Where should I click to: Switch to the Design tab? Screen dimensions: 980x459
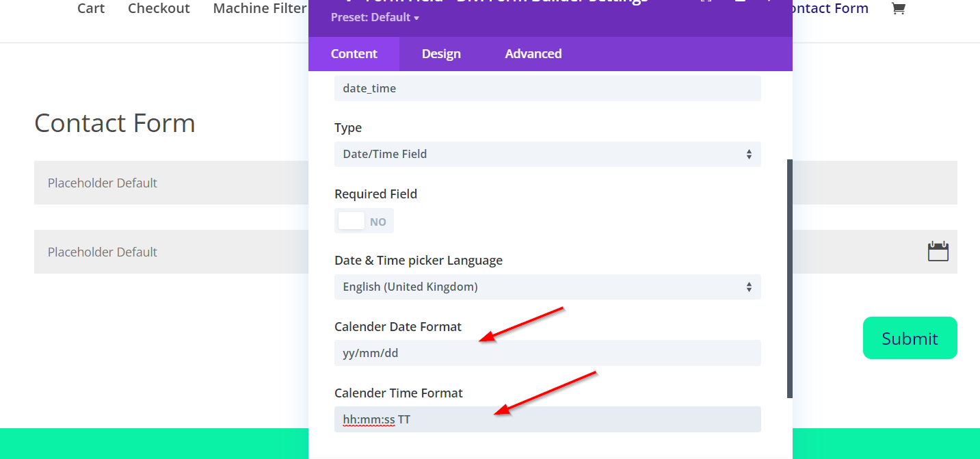point(440,53)
